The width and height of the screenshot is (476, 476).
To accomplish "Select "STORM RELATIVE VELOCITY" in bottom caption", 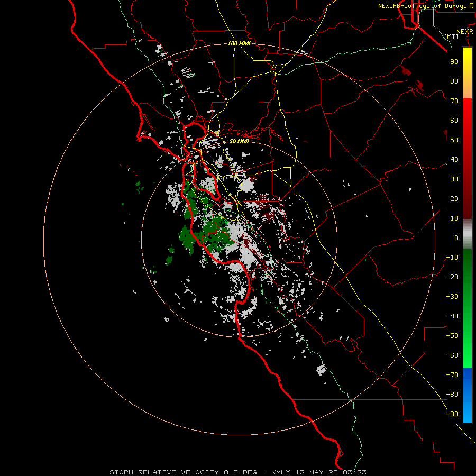I will [x=164, y=472].
